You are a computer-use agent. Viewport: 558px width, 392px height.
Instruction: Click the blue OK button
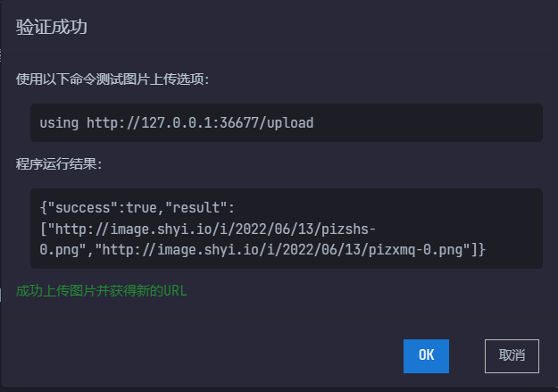[426, 356]
